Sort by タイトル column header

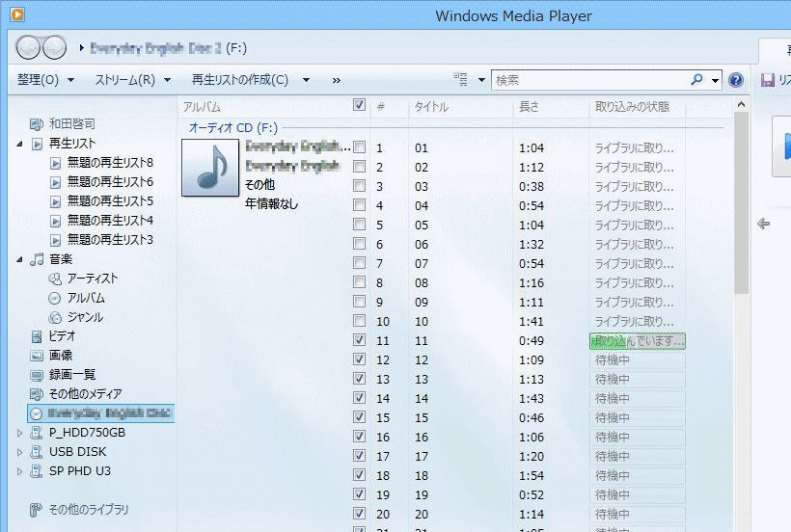431,107
